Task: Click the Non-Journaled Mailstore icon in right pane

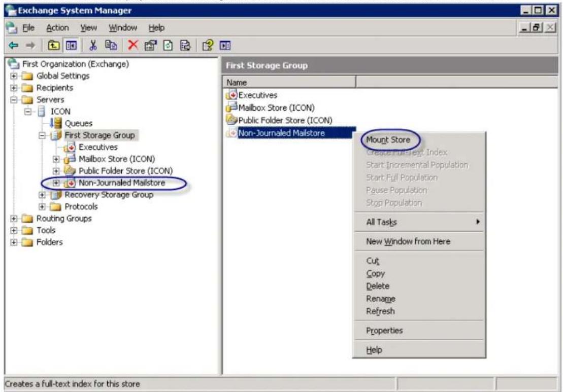Action: (231, 133)
